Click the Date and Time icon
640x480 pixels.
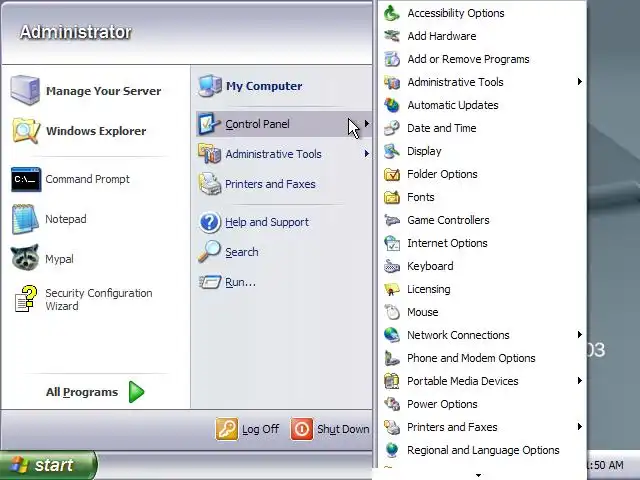pos(392,128)
